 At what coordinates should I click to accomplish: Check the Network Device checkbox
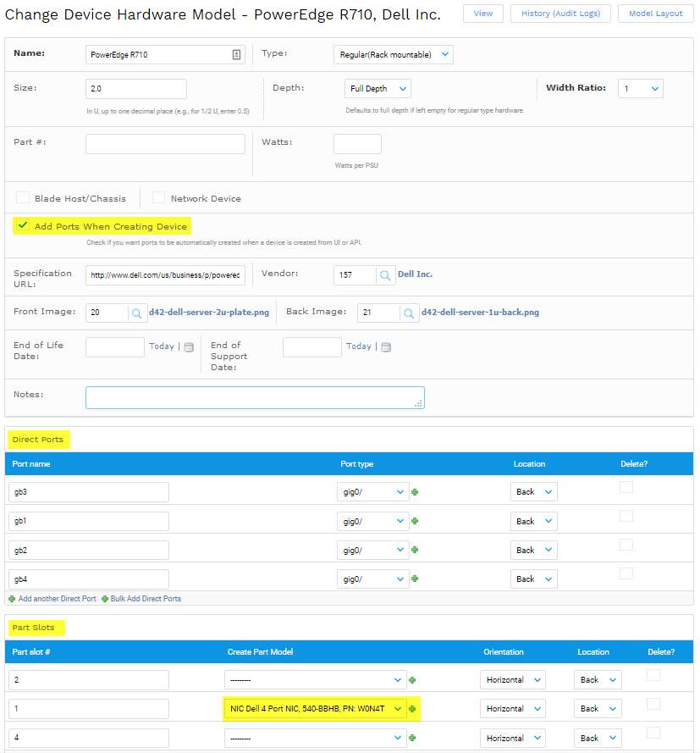coord(159,197)
